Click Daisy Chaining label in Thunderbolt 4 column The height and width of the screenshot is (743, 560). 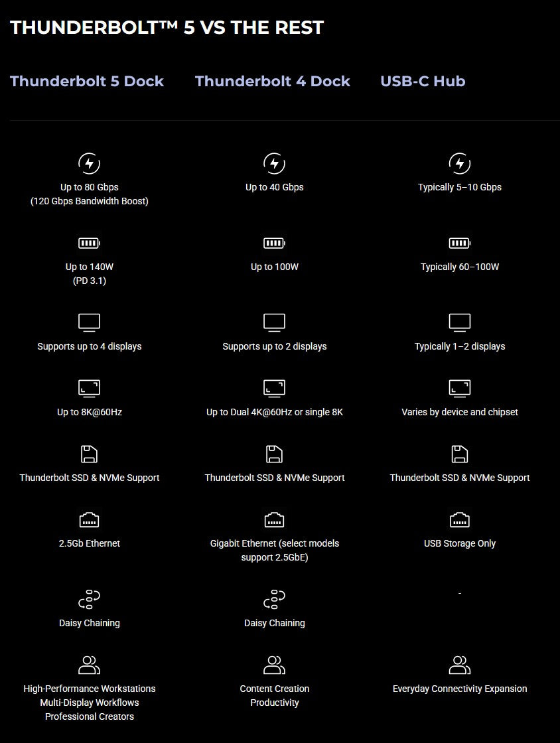274,623
